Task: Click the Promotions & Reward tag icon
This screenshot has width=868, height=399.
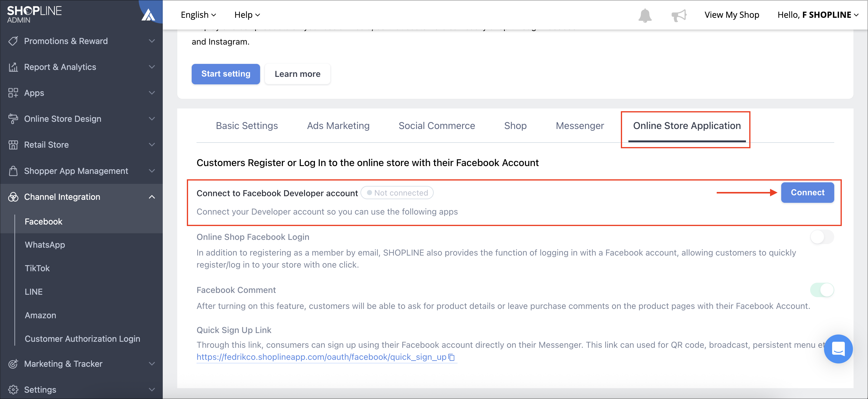Action: click(x=13, y=41)
